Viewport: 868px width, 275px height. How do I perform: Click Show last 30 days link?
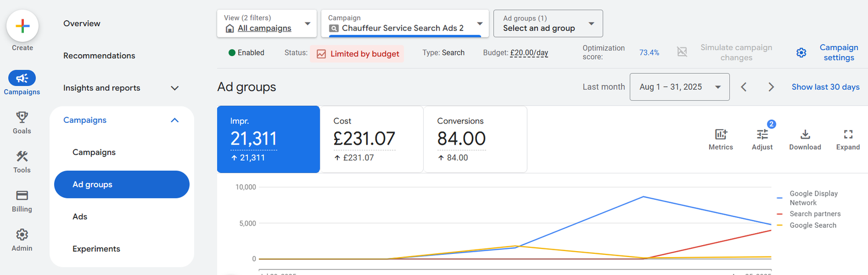[x=825, y=87]
